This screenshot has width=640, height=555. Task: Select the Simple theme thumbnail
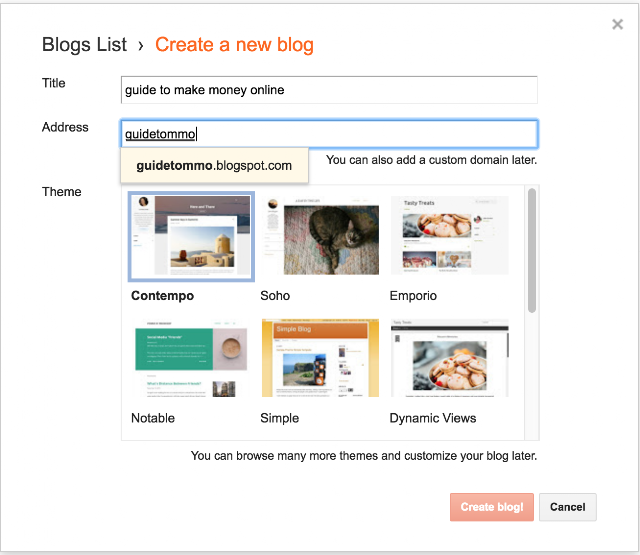pyautogui.click(x=320, y=358)
